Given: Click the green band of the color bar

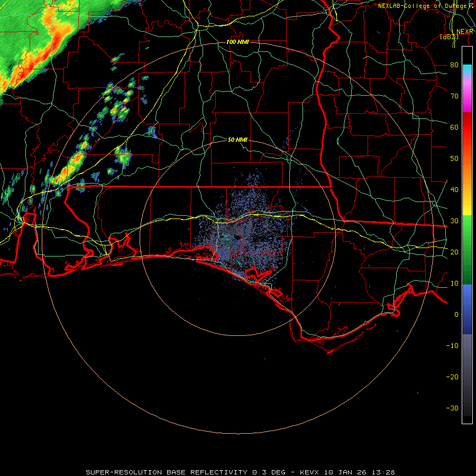Looking at the screenshot, I should click(x=467, y=249).
